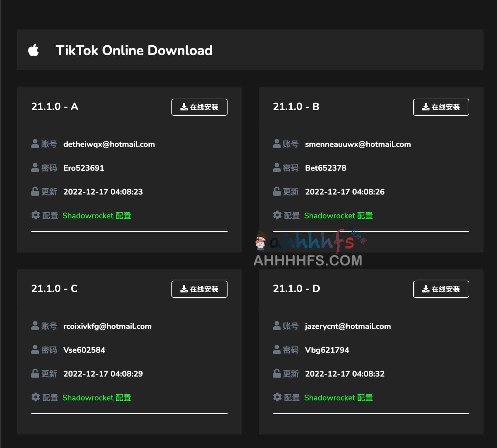
Task: Click update time 2022-12-17 04:08:26
Action: click(345, 192)
